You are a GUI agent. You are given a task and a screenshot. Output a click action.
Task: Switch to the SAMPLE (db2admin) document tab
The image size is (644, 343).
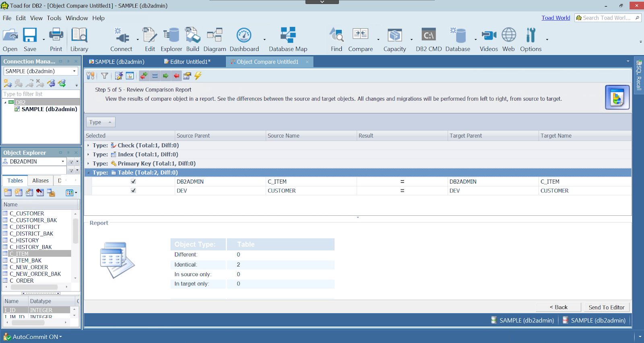coord(117,62)
